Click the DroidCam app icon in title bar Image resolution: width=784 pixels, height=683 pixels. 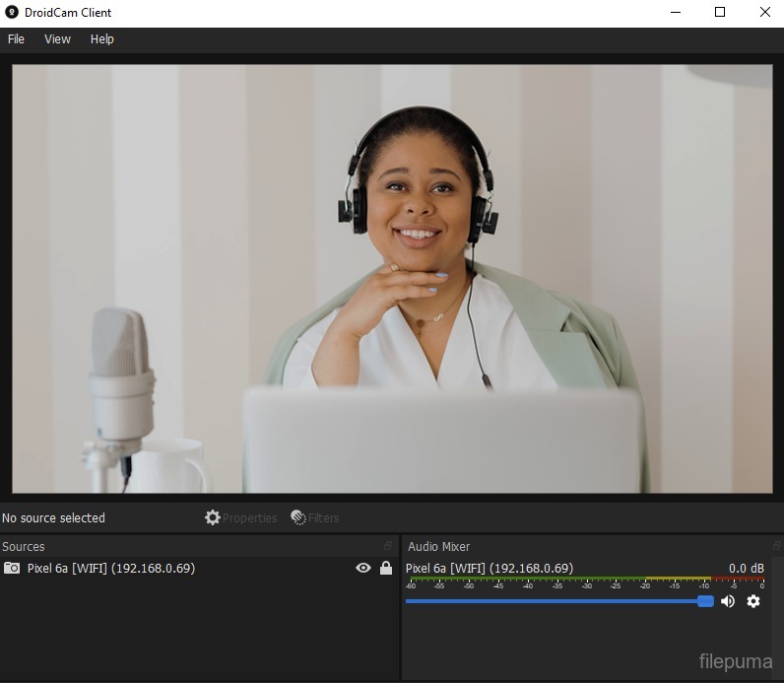[12, 13]
